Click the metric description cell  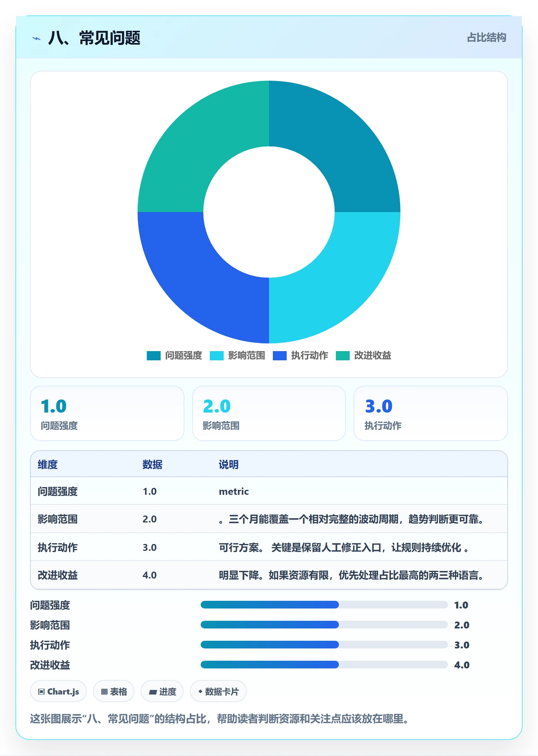click(x=234, y=491)
